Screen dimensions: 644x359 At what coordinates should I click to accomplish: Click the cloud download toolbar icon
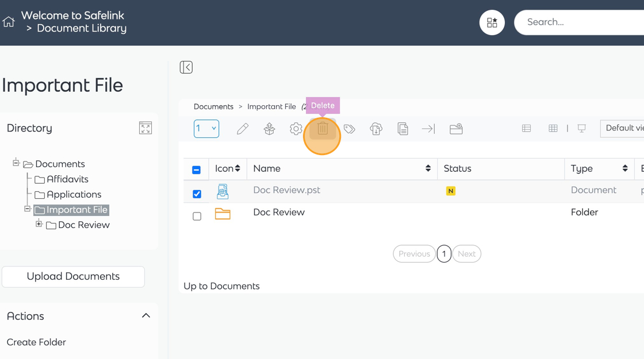[376, 129]
